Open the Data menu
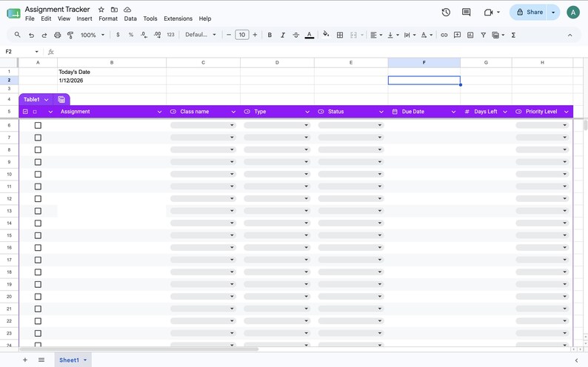The height and width of the screenshot is (367, 588). coord(130,18)
